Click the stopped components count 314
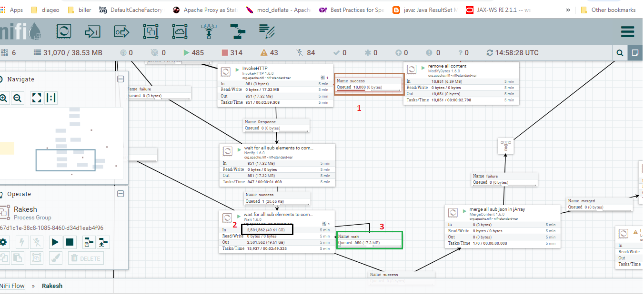This screenshot has height=297, width=644. (232, 53)
